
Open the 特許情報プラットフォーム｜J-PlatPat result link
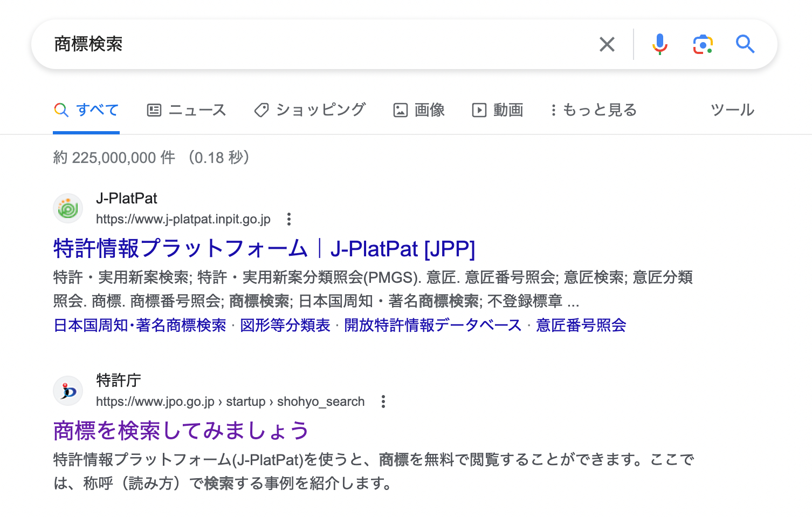263,248
